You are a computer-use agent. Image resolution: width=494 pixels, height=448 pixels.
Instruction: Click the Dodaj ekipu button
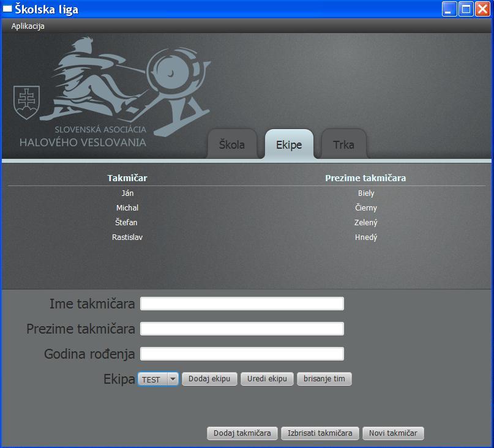[209, 379]
